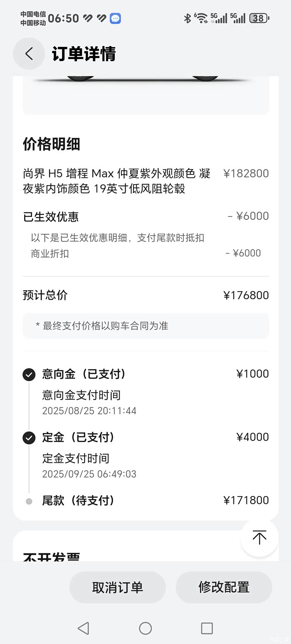Tap the 预计总价 total price row

pyautogui.click(x=145, y=295)
